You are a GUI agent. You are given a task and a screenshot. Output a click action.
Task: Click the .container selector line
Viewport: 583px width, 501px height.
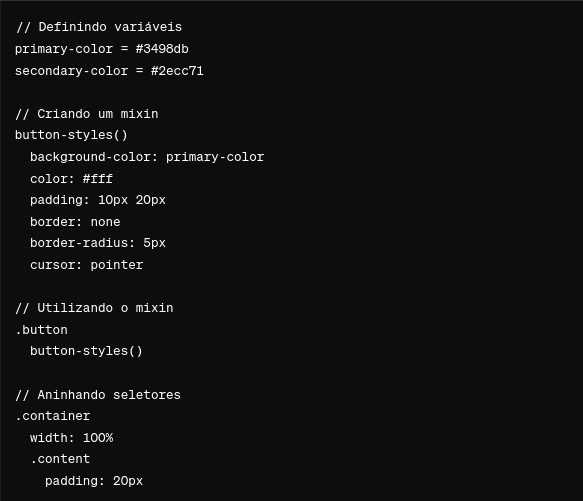coord(52,416)
